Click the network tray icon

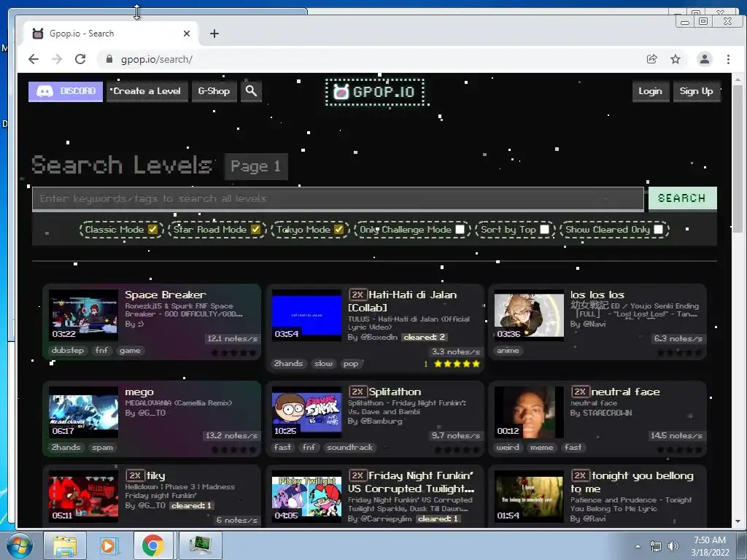[656, 545]
